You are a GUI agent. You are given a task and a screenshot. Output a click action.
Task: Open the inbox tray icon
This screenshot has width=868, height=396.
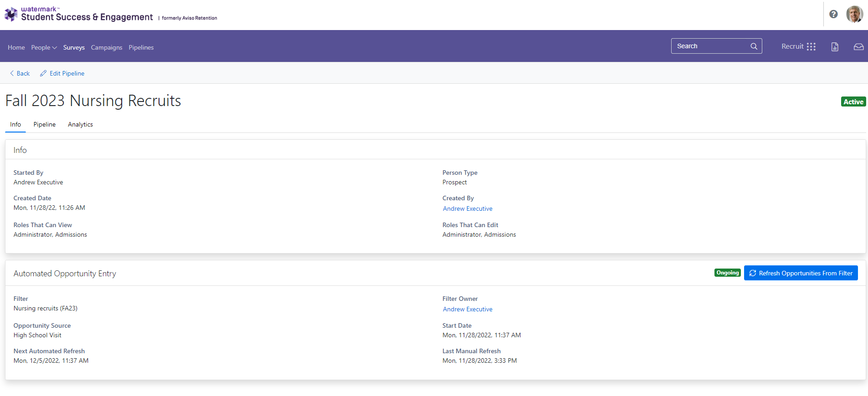(x=858, y=46)
